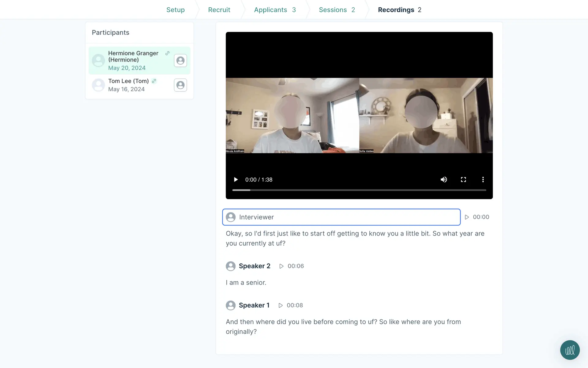Open the Sessions tab
The height and width of the screenshot is (368, 588).
337,10
